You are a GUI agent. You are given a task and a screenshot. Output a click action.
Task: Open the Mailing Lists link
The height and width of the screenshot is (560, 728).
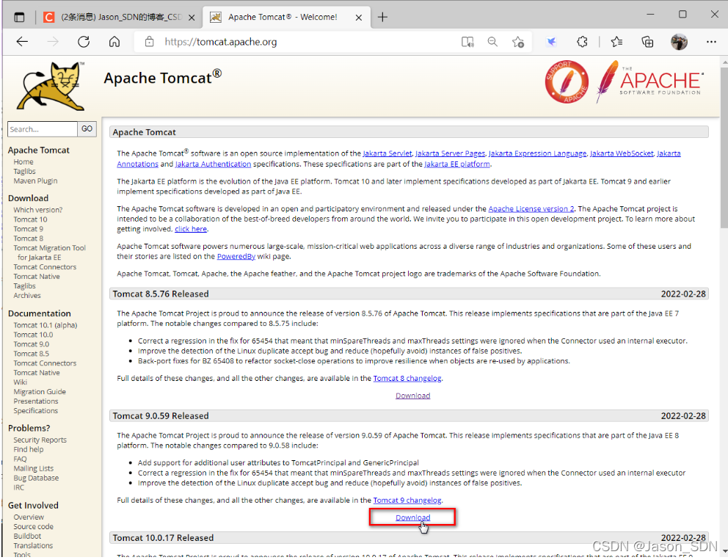click(x=34, y=468)
